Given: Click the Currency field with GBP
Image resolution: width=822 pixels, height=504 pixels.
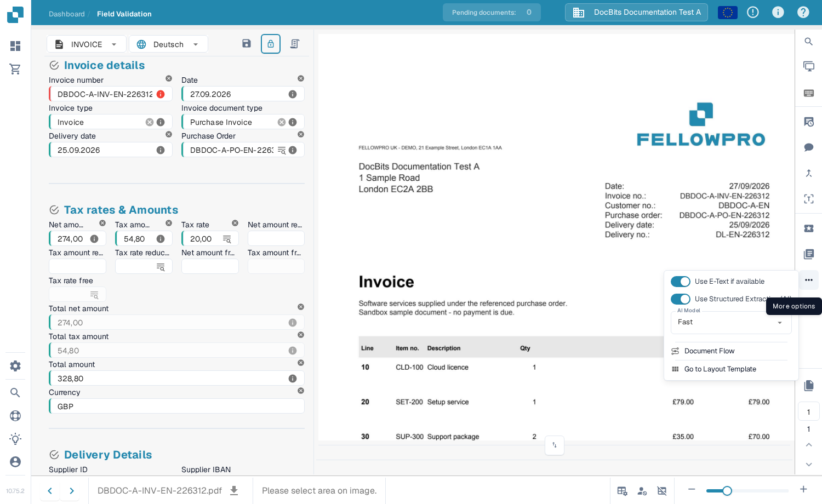Looking at the screenshot, I should click(x=176, y=406).
